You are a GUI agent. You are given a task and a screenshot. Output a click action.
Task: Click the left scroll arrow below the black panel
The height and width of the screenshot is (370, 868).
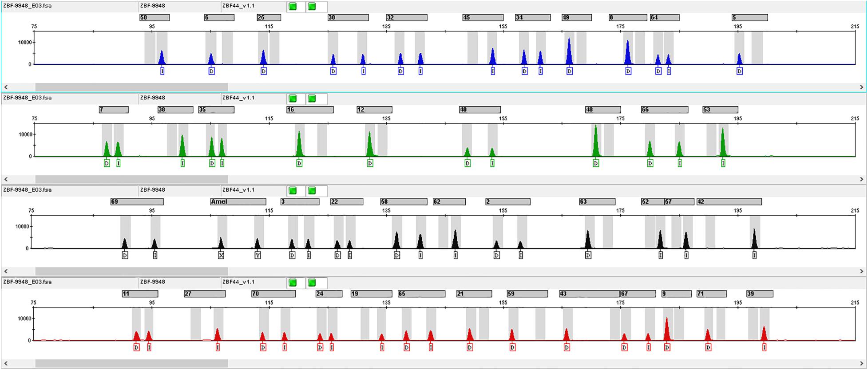click(6, 271)
